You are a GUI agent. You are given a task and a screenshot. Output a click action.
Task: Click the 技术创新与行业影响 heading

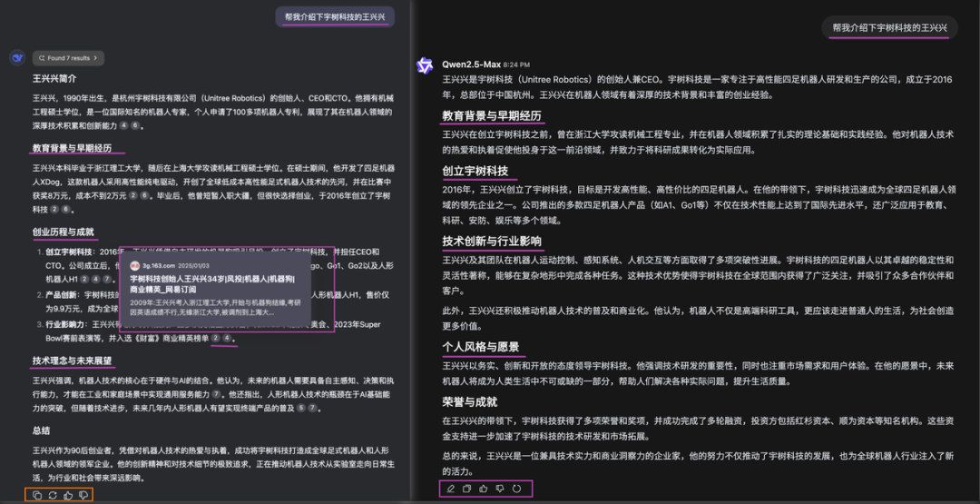tap(492, 241)
